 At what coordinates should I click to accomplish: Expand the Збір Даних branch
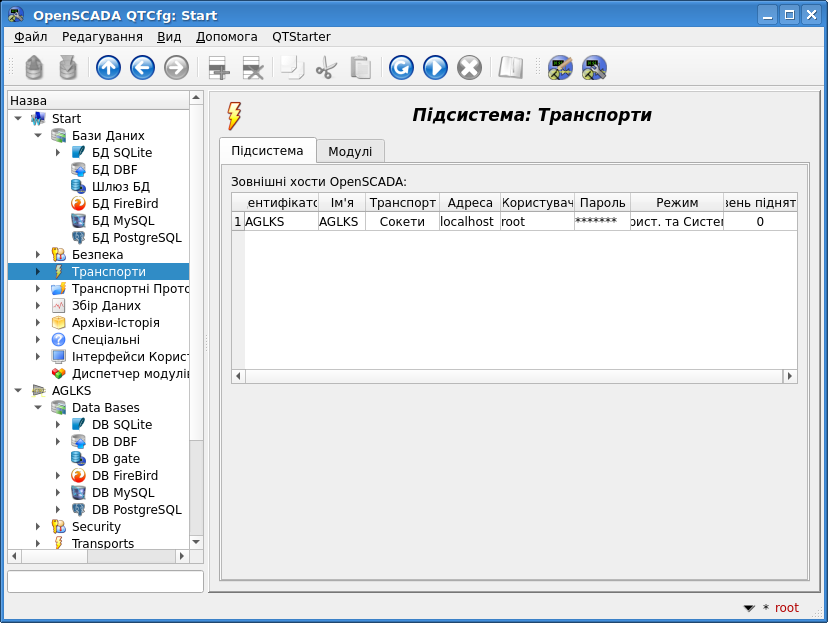click(38, 305)
